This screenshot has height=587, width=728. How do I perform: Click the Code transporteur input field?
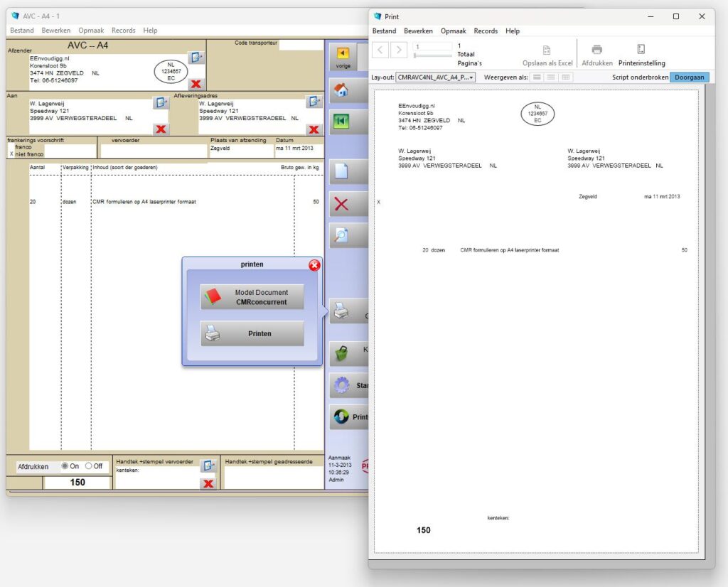pos(301,45)
